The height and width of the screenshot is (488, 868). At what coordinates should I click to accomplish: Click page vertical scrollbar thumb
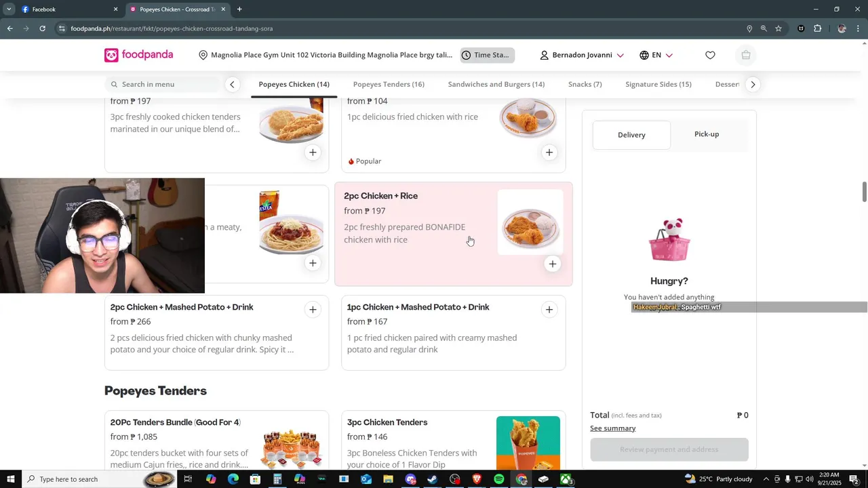(x=864, y=192)
